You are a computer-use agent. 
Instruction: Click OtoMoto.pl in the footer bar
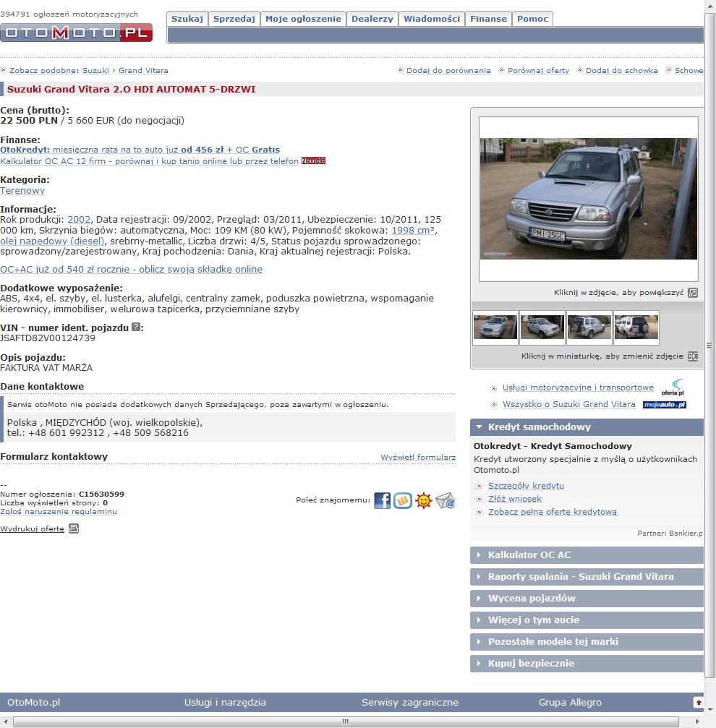(x=33, y=703)
